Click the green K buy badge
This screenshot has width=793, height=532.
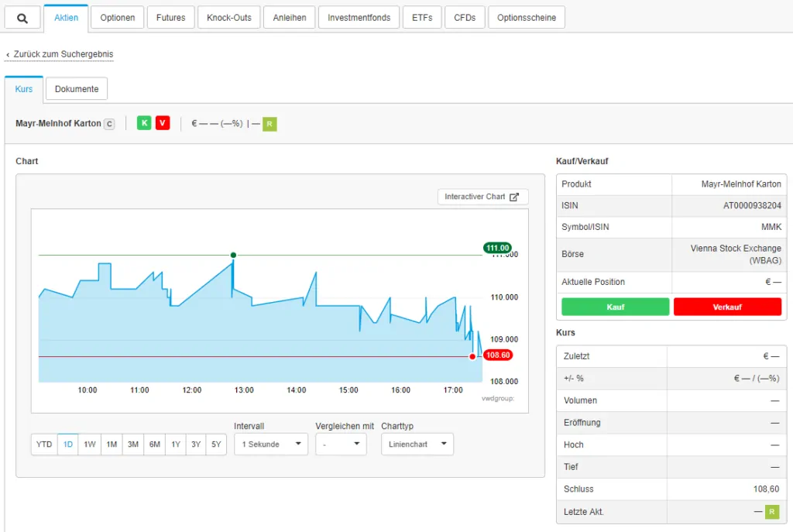tap(144, 123)
